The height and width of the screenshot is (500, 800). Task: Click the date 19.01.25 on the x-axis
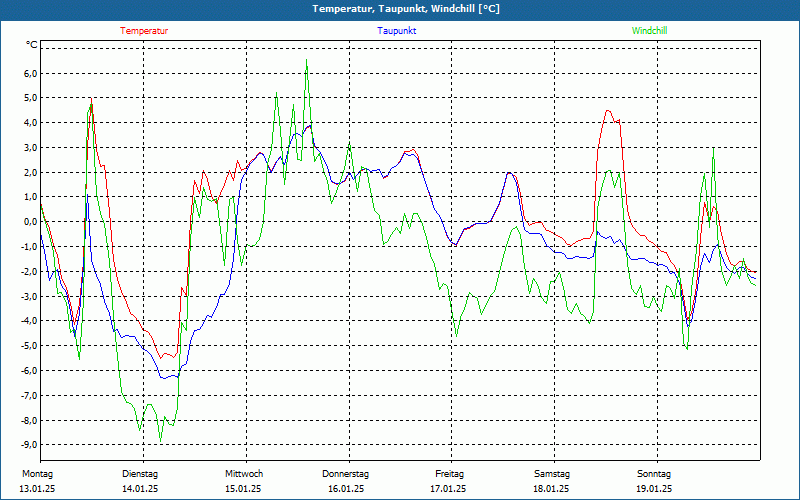tap(654, 489)
